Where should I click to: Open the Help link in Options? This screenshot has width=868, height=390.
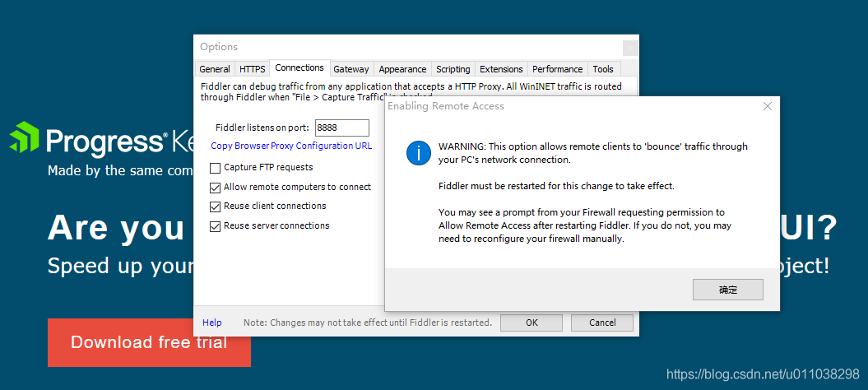(x=212, y=323)
